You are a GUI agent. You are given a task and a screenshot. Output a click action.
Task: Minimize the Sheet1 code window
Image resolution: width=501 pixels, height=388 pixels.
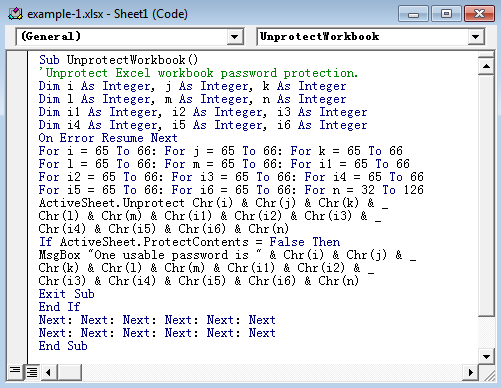tap(413, 14)
